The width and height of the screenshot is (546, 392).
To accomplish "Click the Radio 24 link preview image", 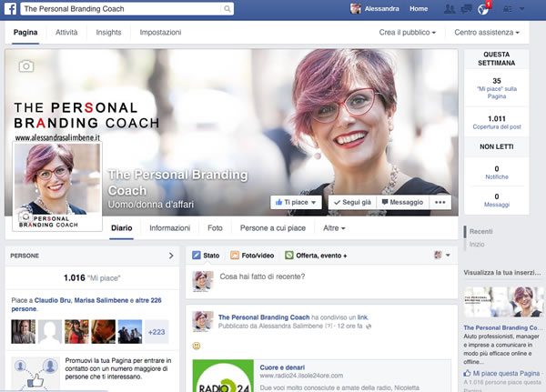I will pos(223,376).
